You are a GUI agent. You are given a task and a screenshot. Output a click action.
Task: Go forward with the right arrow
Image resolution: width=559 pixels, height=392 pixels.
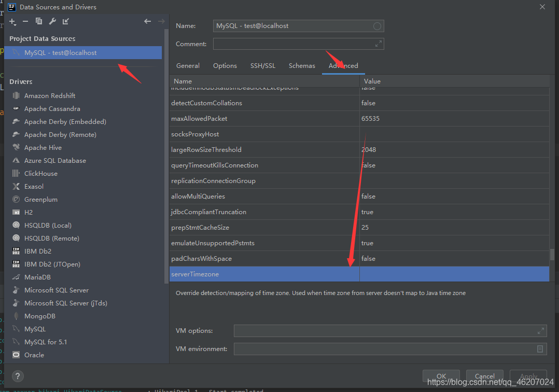coord(161,21)
